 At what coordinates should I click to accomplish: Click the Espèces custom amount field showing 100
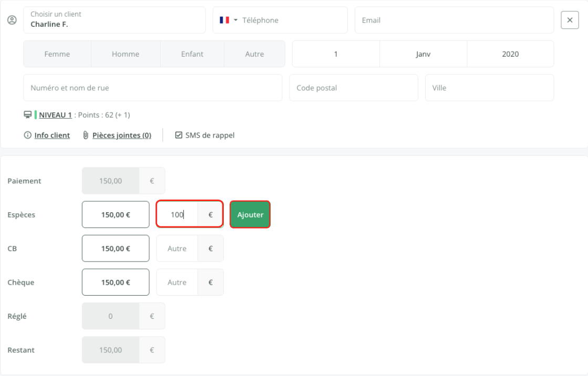pyautogui.click(x=177, y=214)
